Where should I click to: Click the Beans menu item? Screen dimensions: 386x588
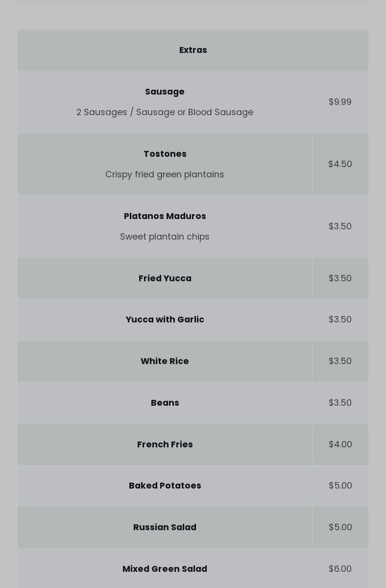(x=165, y=403)
